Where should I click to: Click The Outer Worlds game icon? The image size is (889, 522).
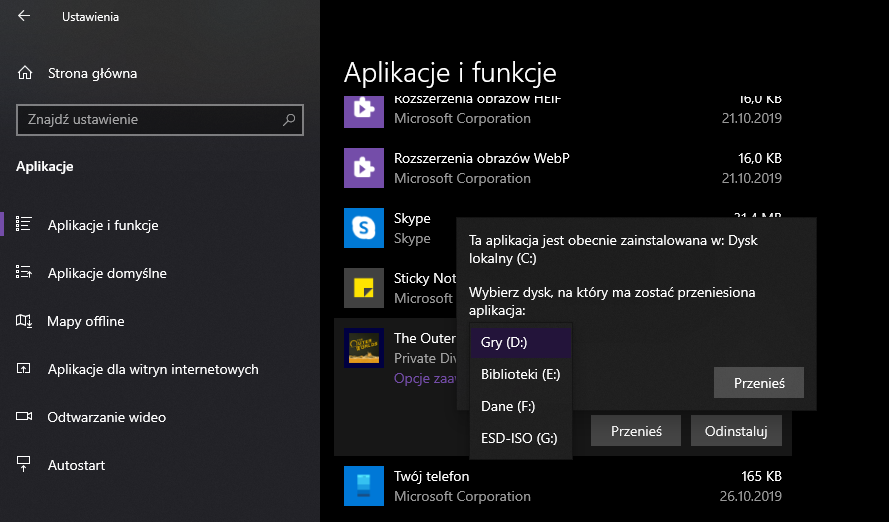tap(364, 348)
